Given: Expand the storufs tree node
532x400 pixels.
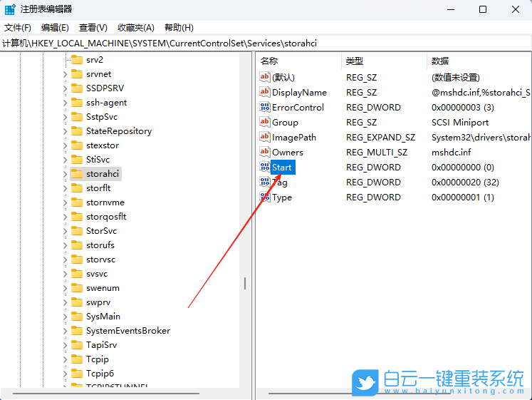Looking at the screenshot, I should coord(65,245).
